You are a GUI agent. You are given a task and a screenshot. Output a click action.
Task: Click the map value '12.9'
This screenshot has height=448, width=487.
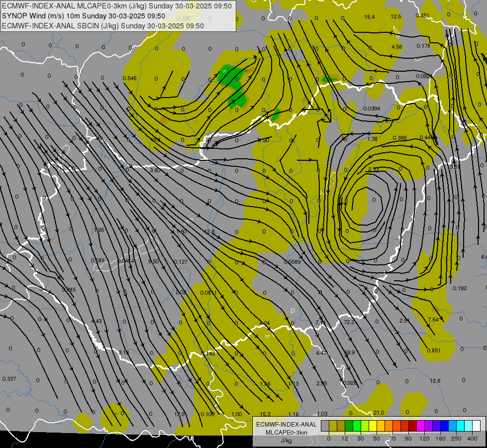point(180,414)
